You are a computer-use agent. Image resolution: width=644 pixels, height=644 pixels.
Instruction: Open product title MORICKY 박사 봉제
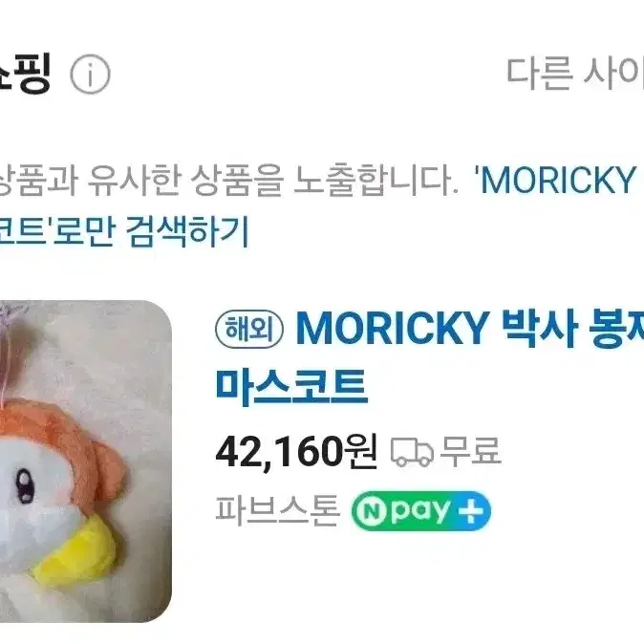pyautogui.click(x=470, y=330)
